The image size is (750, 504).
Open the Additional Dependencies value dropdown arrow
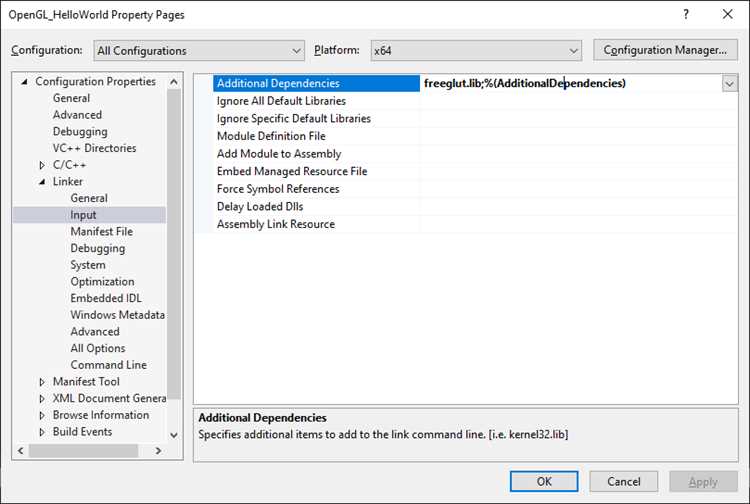729,84
